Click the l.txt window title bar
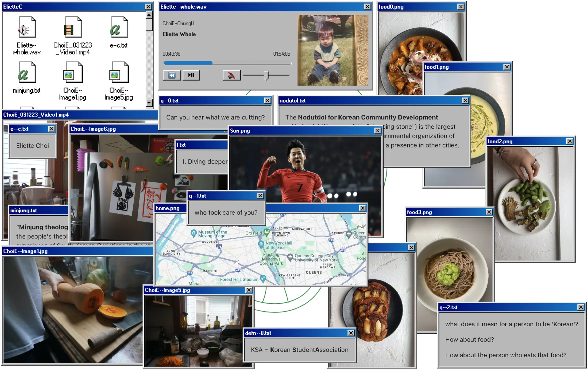Image resolution: width=588 pixels, height=370 pixels. tap(202, 145)
